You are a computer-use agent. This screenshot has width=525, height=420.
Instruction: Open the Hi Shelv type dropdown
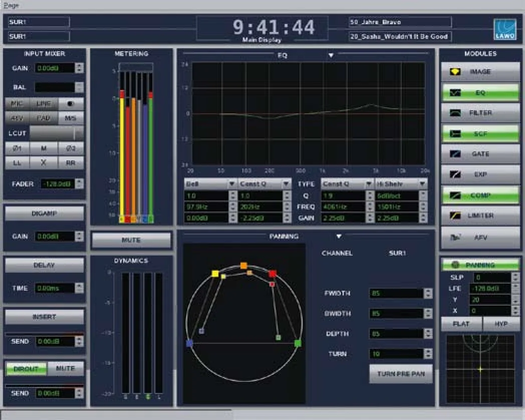(x=422, y=183)
